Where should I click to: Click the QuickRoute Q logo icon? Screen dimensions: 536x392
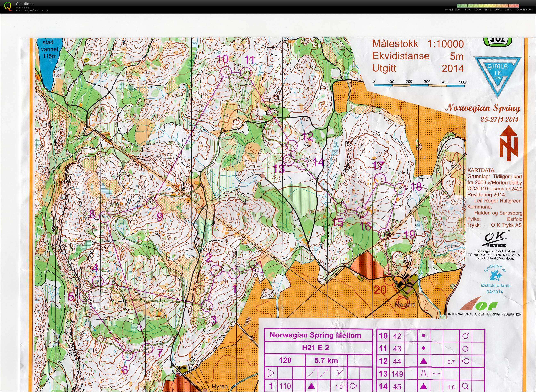8,6
